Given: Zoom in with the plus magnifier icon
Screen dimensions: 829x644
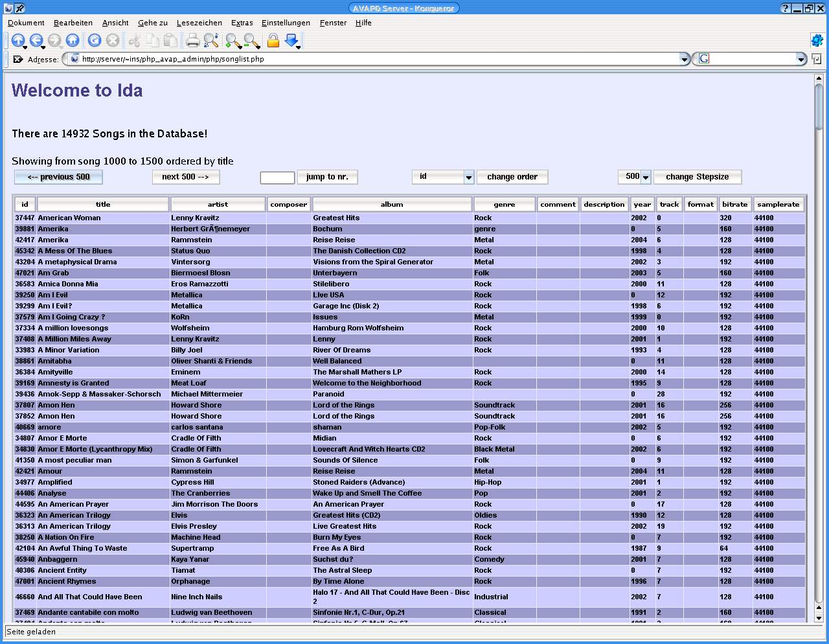Looking at the screenshot, I should [233, 41].
